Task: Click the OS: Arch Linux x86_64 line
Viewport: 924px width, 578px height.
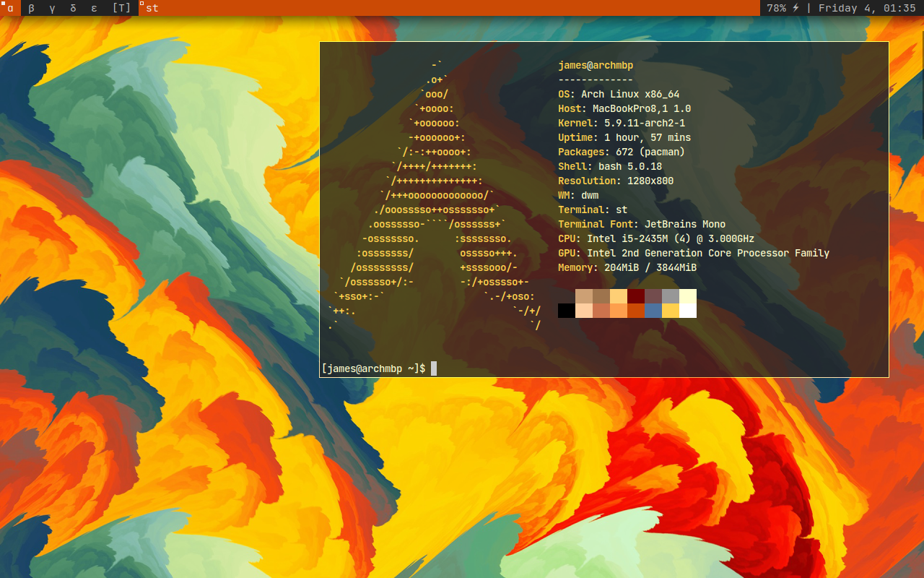Action: [x=619, y=94]
